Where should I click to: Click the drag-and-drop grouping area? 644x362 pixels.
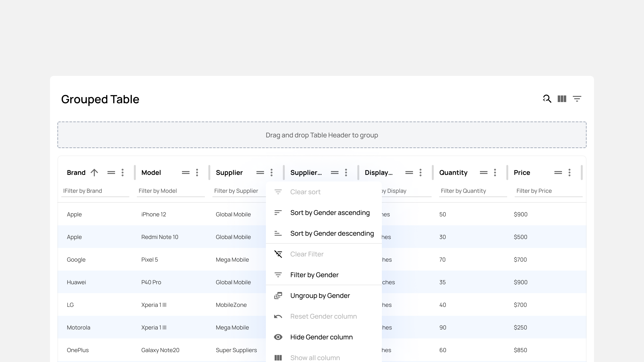(x=322, y=135)
